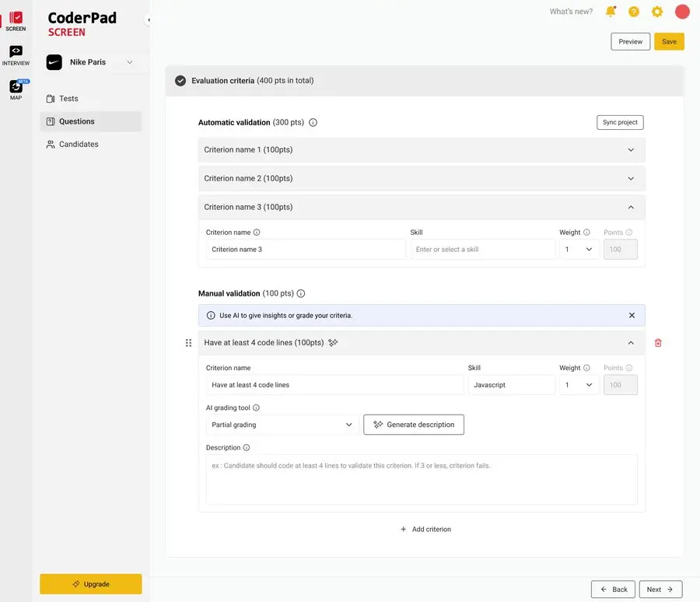Open the Candidates menu item

tap(91, 144)
